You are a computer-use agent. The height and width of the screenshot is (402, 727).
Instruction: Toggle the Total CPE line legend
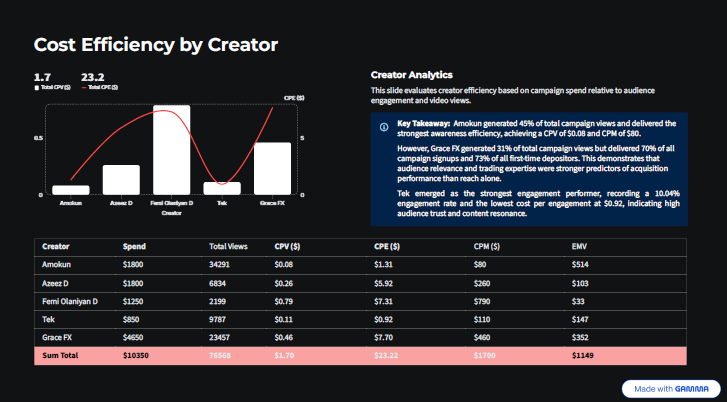[100, 88]
